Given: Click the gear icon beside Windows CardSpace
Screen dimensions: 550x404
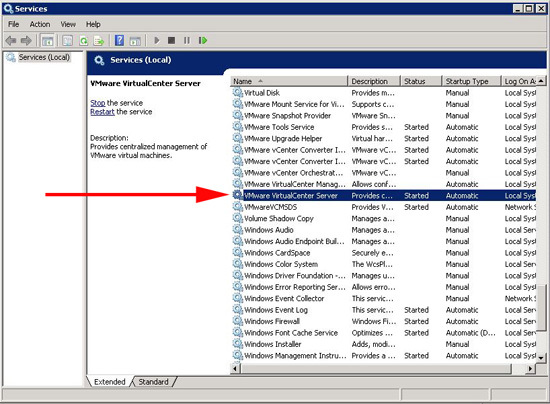Looking at the screenshot, I should (x=238, y=252).
